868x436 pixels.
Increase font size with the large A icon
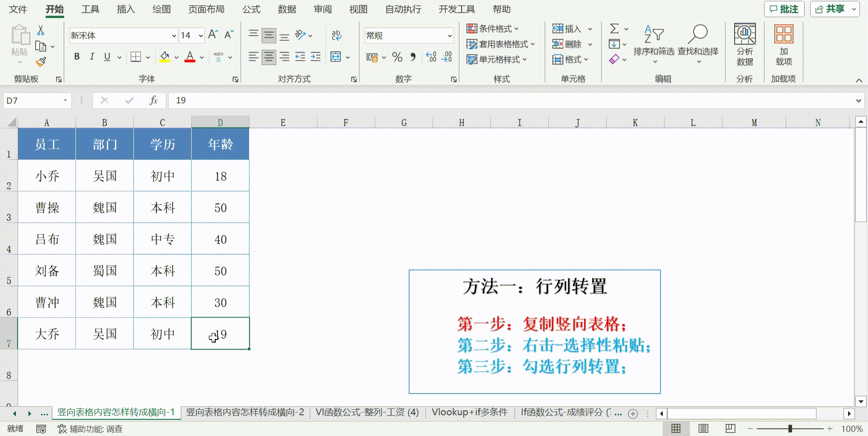coord(213,34)
